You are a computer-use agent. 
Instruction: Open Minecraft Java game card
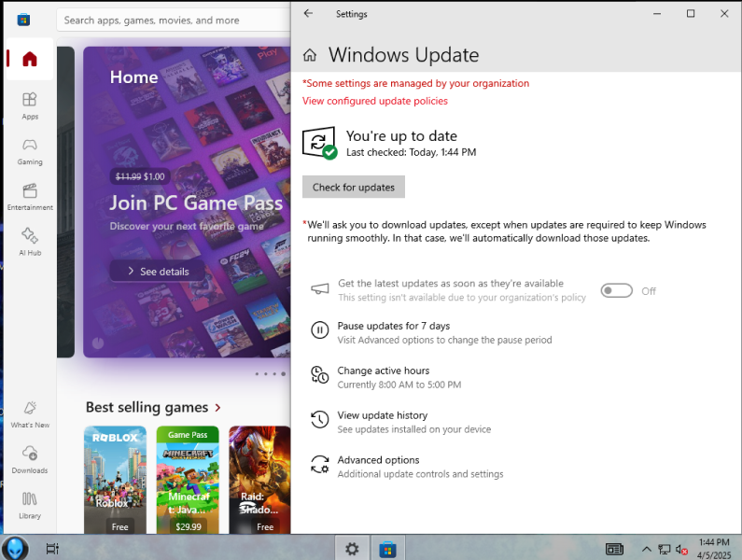[x=188, y=480]
